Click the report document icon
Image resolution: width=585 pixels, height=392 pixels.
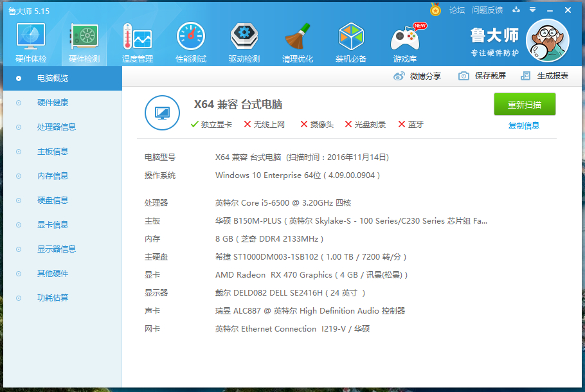[526, 76]
